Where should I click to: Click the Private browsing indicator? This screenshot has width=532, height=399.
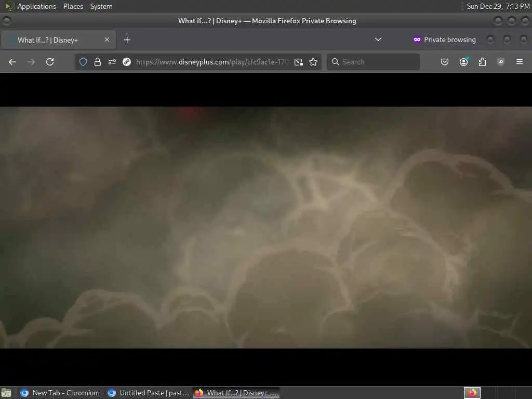444,39
